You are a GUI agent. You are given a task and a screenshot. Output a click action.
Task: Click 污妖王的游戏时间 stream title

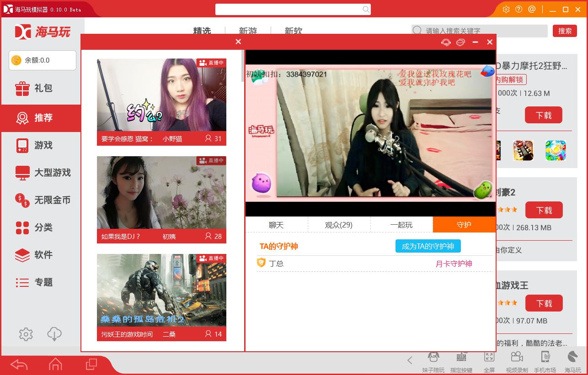pyautogui.click(x=127, y=334)
